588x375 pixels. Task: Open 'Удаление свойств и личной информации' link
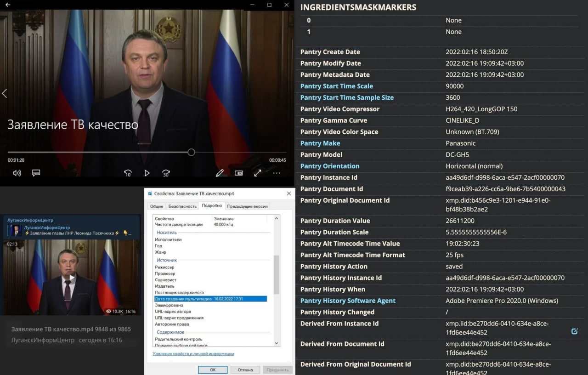coord(193,353)
